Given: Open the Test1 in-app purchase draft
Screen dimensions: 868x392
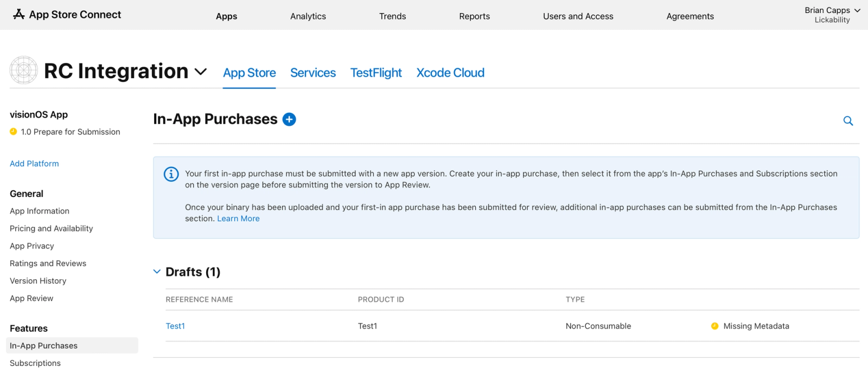Looking at the screenshot, I should (x=175, y=326).
